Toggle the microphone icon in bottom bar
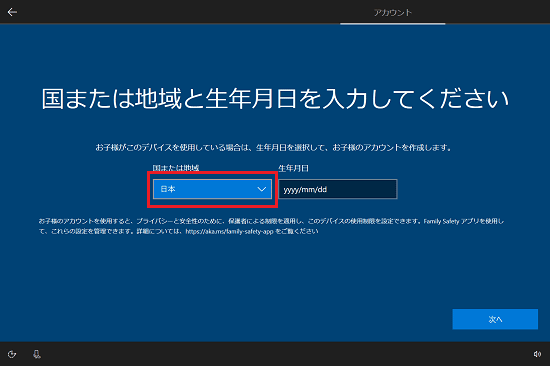The height and width of the screenshot is (366, 550). 36,354
